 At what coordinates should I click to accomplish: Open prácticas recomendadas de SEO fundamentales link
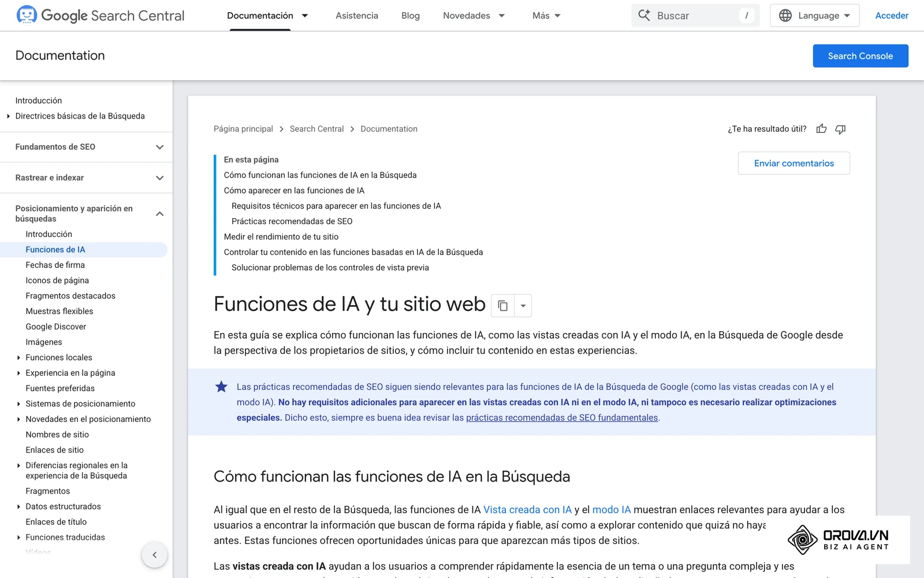point(562,418)
